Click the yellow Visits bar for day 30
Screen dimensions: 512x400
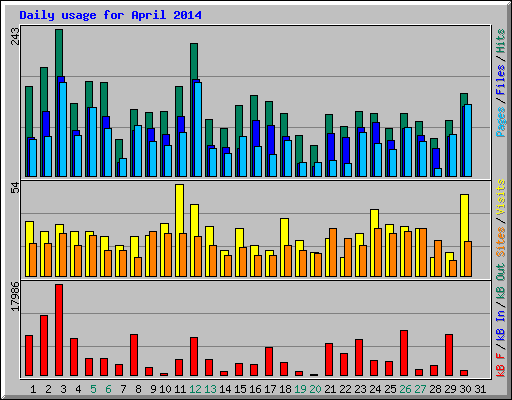[464, 218]
